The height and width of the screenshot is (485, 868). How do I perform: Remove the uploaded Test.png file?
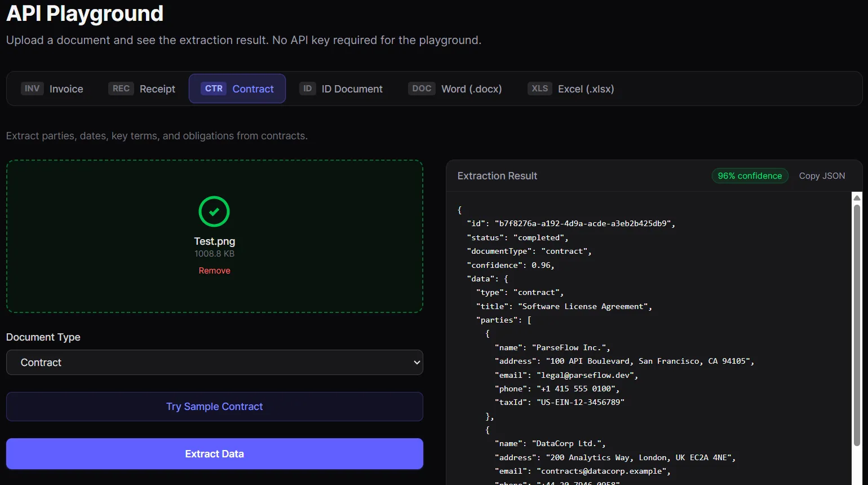pos(214,271)
